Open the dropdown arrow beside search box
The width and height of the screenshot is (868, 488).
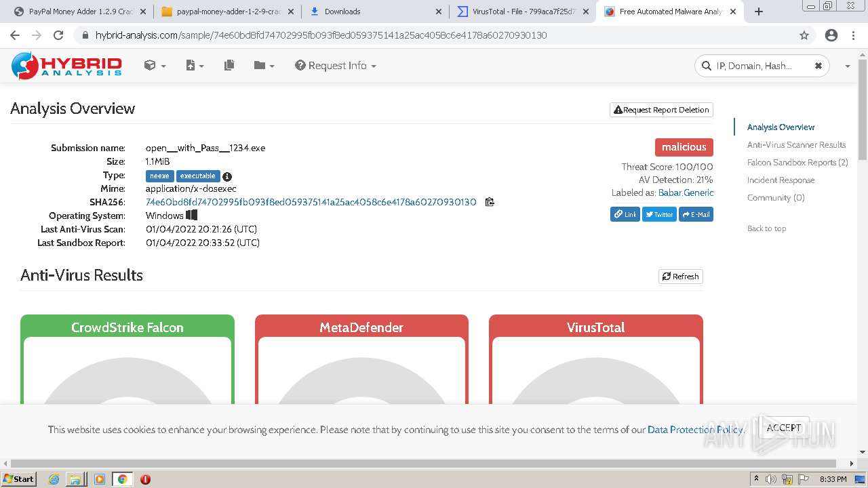[847, 66]
